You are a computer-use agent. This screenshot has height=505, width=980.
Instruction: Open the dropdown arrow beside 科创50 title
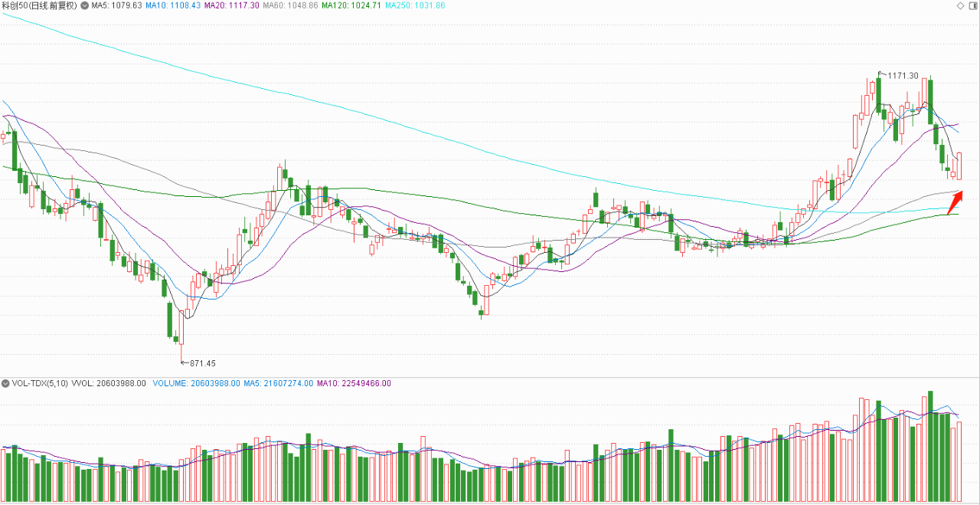[x=85, y=6]
